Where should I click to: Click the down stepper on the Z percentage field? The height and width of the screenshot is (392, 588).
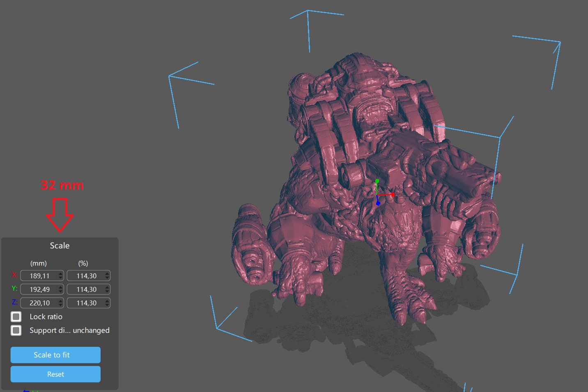(x=106, y=305)
